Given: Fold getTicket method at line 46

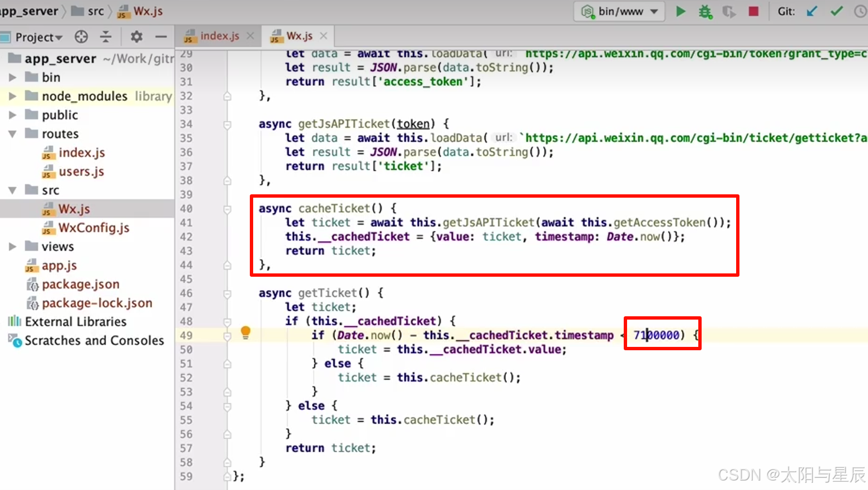Looking at the screenshot, I should click(x=227, y=294).
